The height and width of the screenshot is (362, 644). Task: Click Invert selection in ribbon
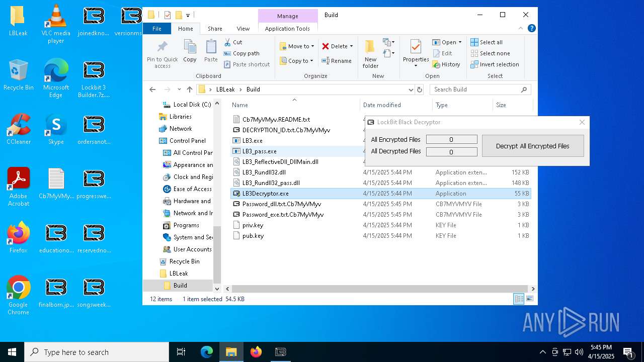click(x=495, y=64)
